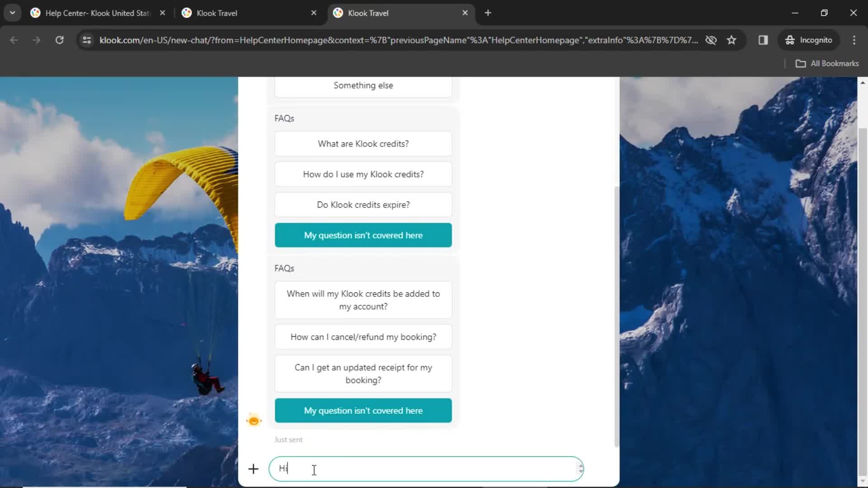Click upper My question isn't covered here button
Viewport: 868px width, 488px height.
[363, 235]
